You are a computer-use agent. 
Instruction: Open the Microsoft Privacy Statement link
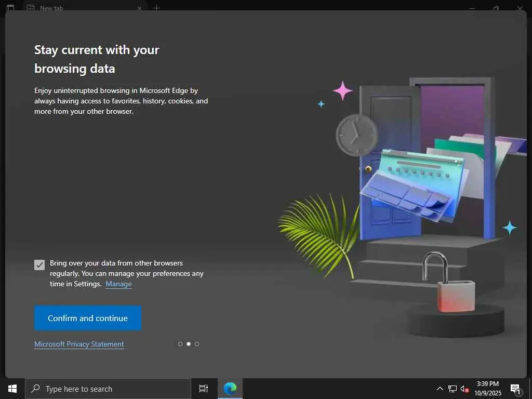79,344
